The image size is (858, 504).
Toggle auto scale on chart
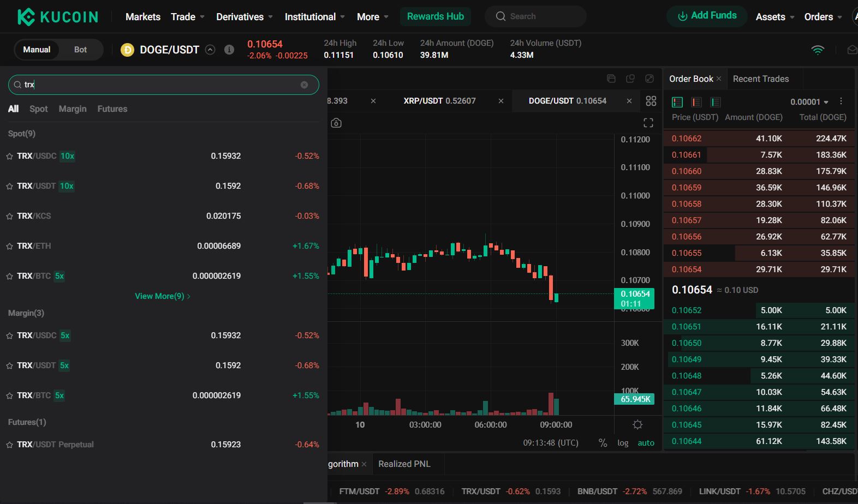coord(646,443)
